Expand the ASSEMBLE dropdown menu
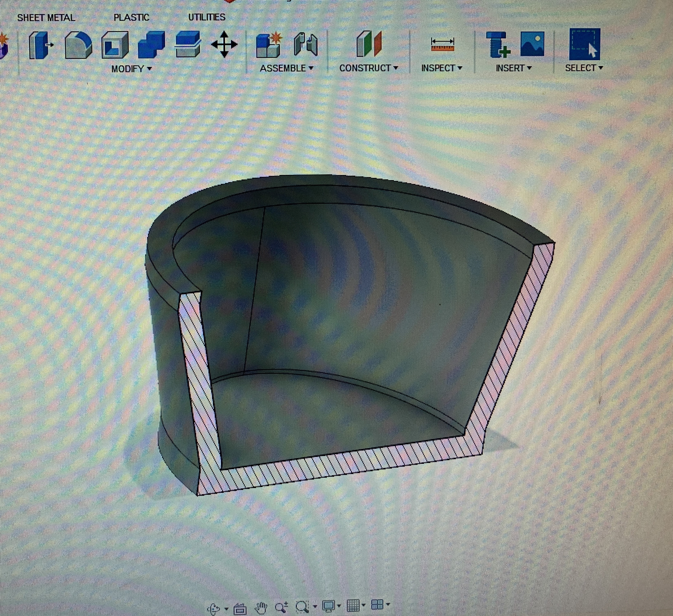 (286, 68)
